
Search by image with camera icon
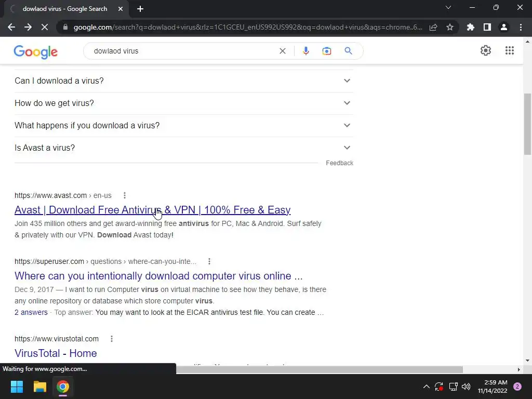point(326,51)
